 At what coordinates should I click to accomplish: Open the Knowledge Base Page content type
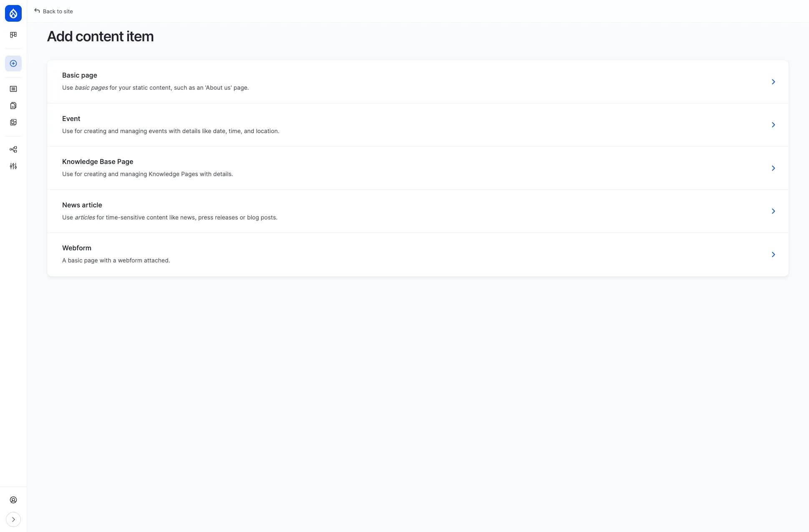417,168
